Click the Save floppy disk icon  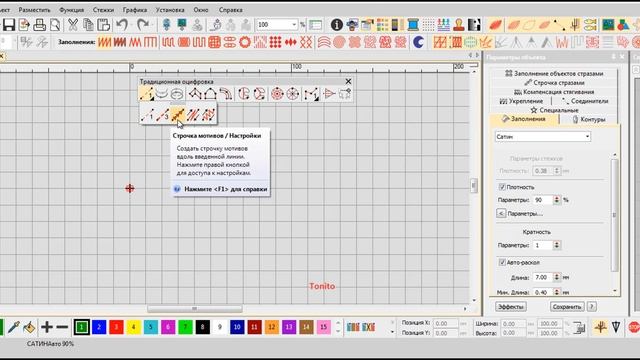point(9,25)
